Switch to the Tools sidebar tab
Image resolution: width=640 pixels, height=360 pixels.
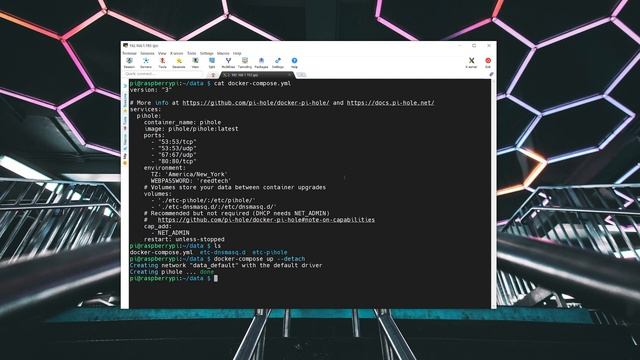(x=125, y=122)
